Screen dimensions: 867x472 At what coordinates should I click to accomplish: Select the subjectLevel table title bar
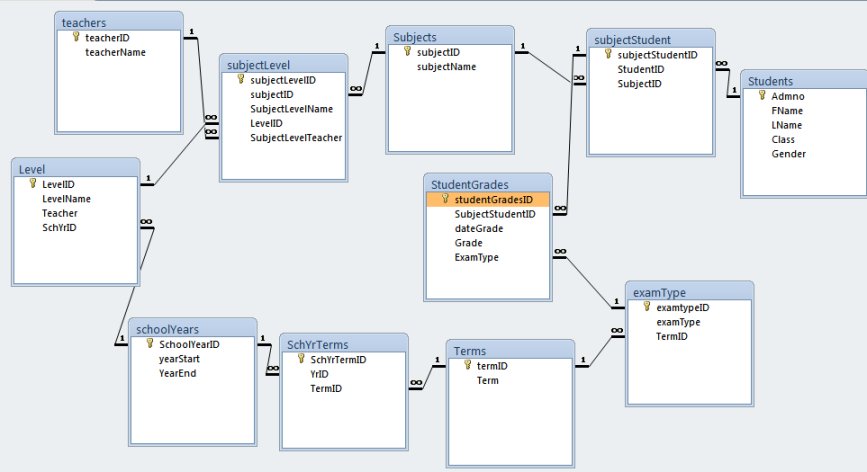coord(284,64)
